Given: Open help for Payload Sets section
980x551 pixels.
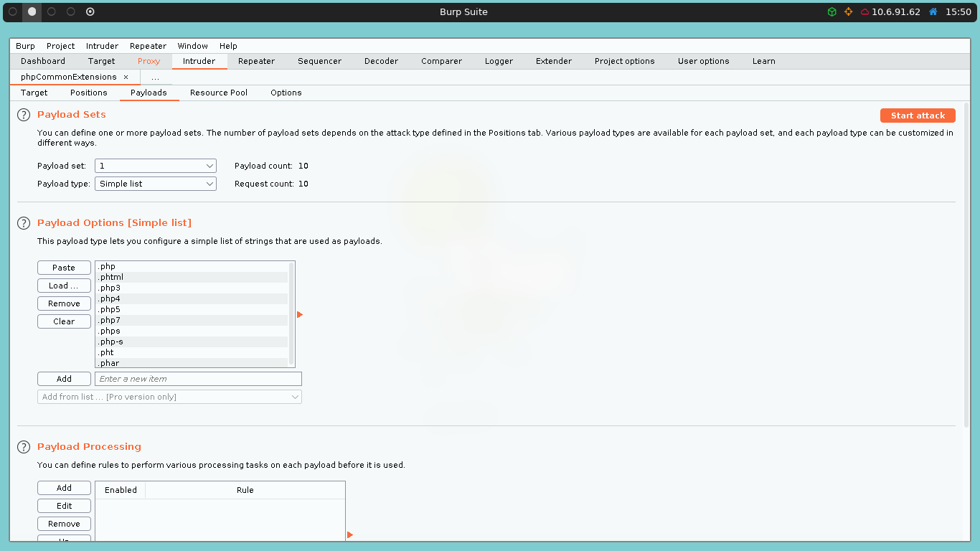Looking at the screenshot, I should [x=24, y=115].
